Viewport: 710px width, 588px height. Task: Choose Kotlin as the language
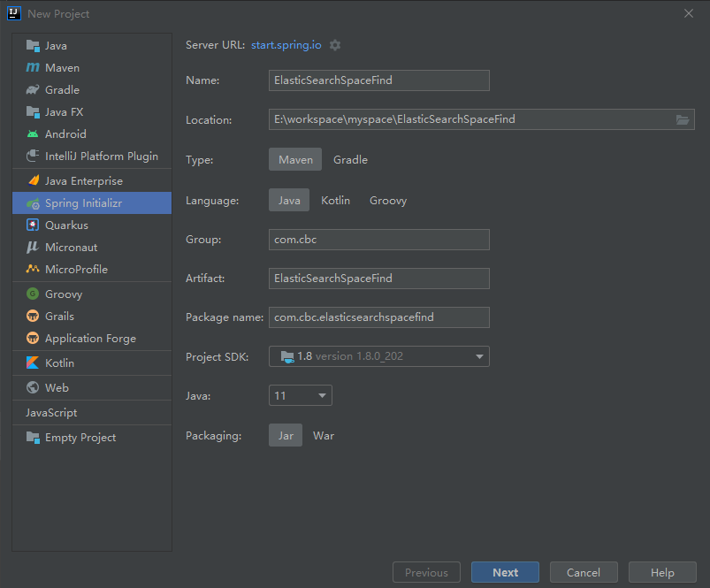click(335, 200)
